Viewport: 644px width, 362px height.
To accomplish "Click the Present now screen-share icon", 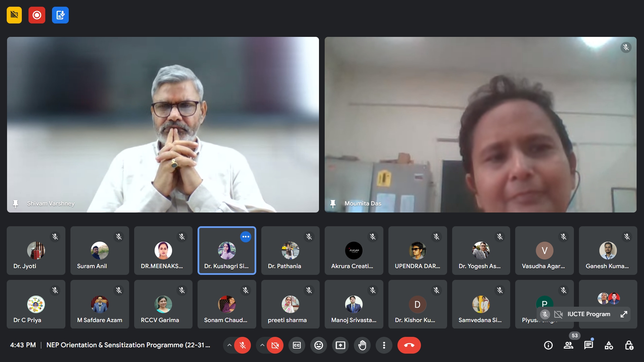I will coord(340,345).
